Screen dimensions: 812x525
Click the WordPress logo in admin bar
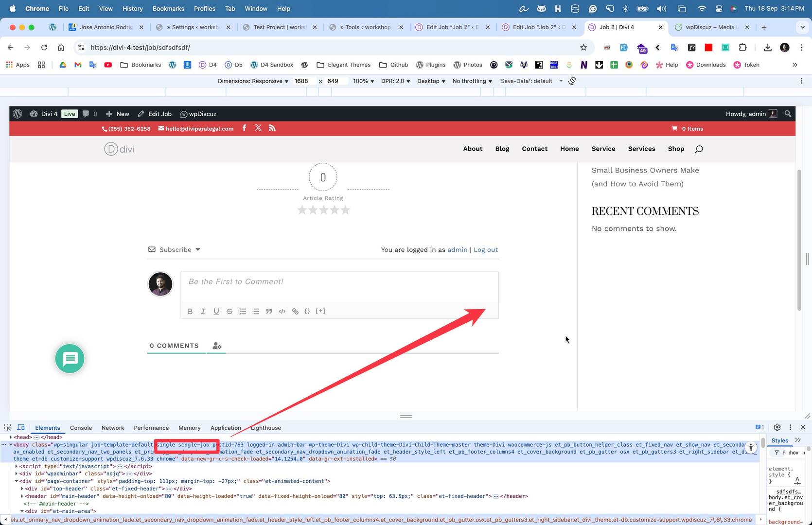(18, 114)
